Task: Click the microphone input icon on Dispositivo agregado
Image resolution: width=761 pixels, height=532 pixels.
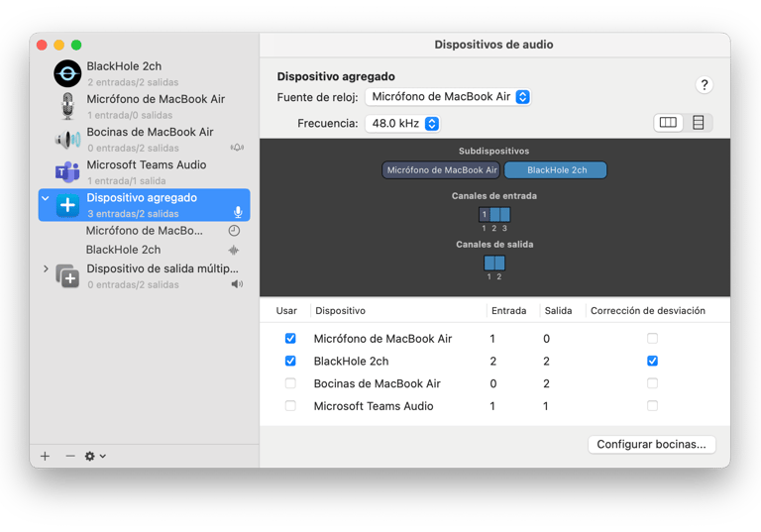Action: (x=238, y=213)
